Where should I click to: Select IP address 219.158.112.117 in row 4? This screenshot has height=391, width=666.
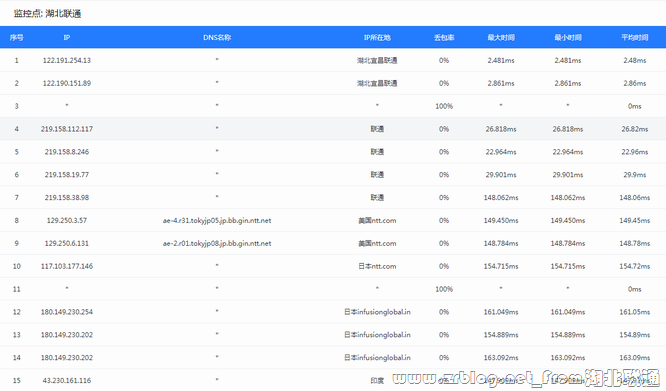click(67, 129)
